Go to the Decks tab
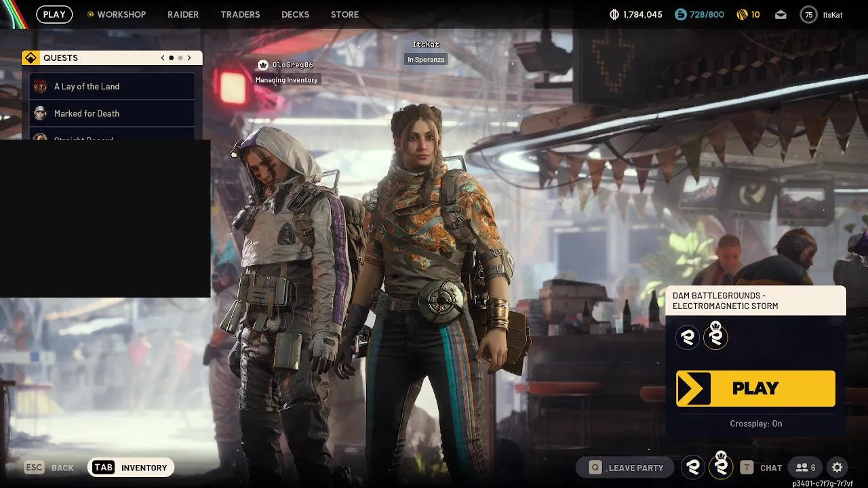The image size is (868, 488). [x=295, y=14]
